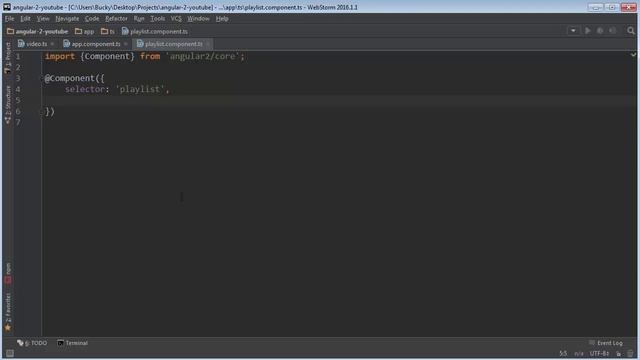Click playlist.component.ts breadcrumb in navigation bar
The height and width of the screenshot is (360, 640).
tap(155, 31)
